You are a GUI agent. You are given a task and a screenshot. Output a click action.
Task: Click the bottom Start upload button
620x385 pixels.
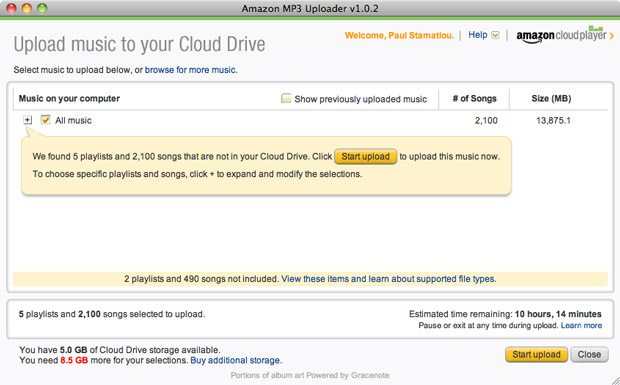(537, 355)
